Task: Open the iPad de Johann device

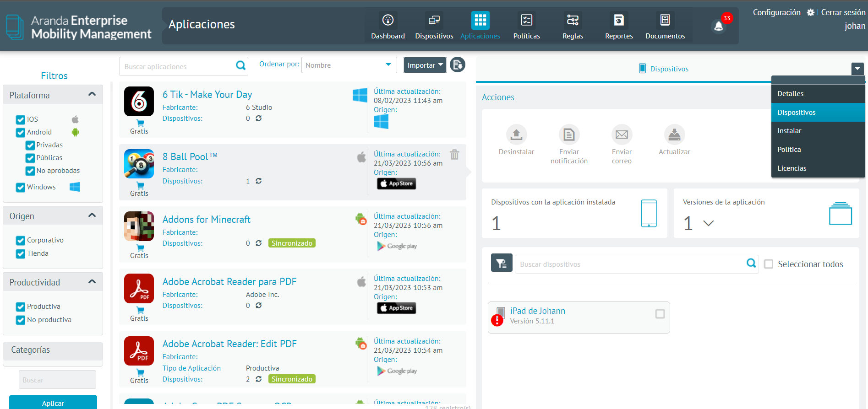Action: 538,311
